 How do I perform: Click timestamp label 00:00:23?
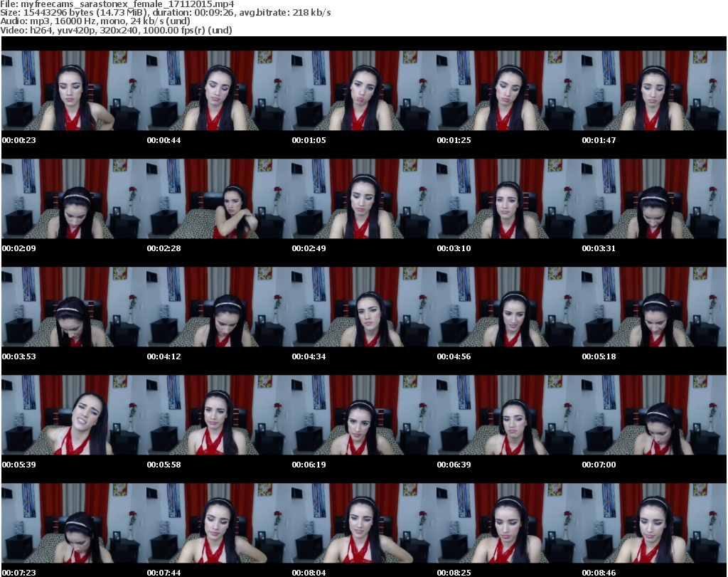coord(19,140)
